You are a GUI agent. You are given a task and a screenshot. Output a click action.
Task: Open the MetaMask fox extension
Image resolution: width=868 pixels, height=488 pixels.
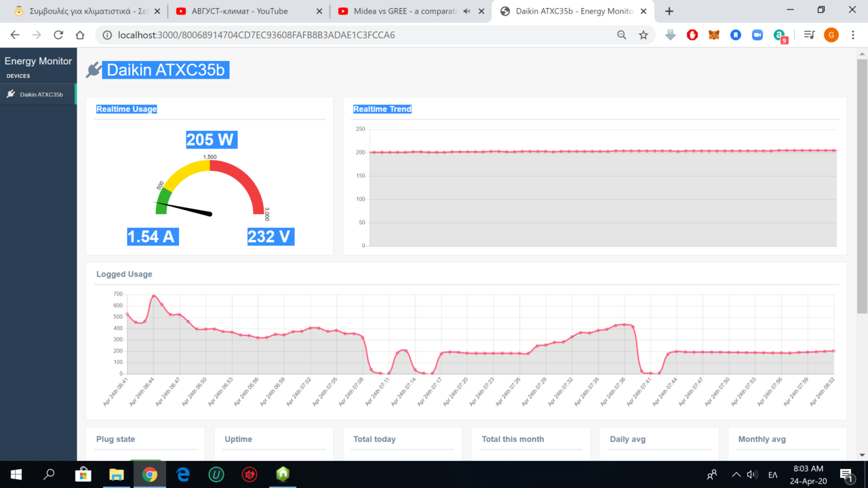click(714, 35)
